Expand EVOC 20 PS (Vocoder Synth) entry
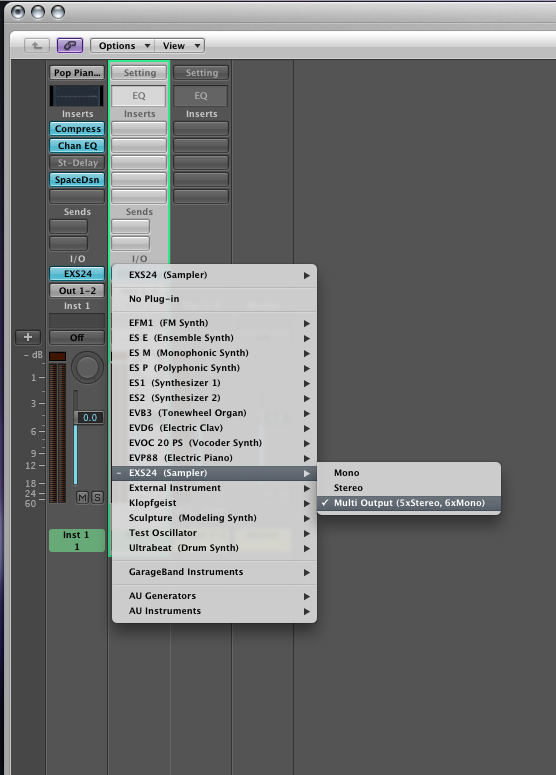Screen dimensions: 556x775 [x=214, y=443]
